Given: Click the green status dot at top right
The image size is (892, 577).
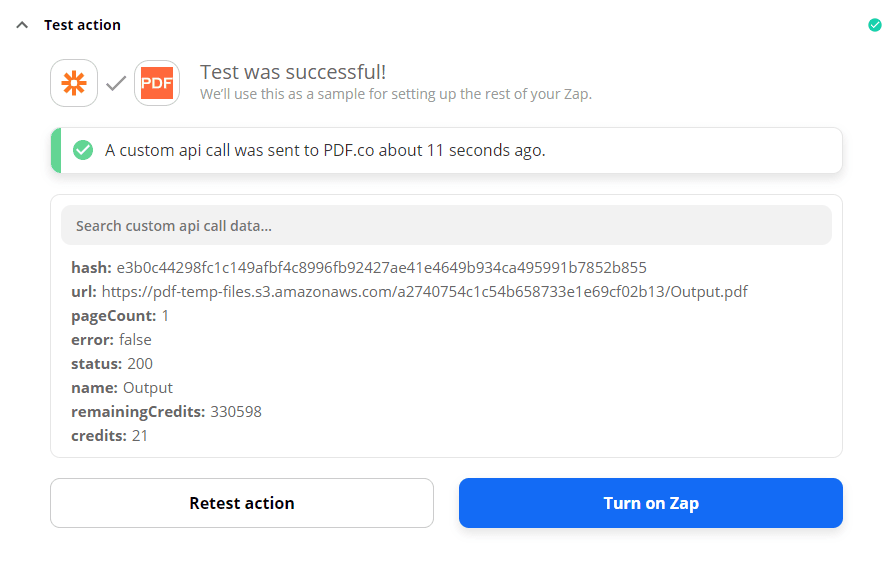Looking at the screenshot, I should [875, 25].
